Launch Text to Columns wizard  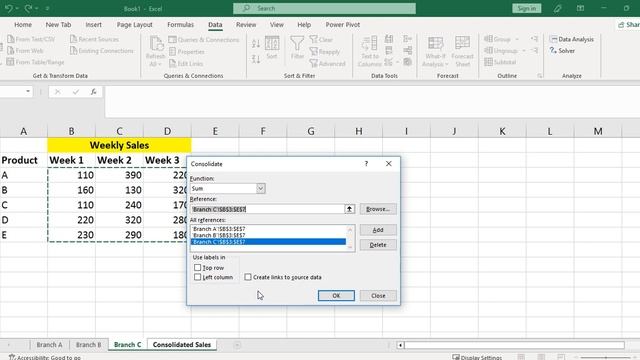point(369,51)
